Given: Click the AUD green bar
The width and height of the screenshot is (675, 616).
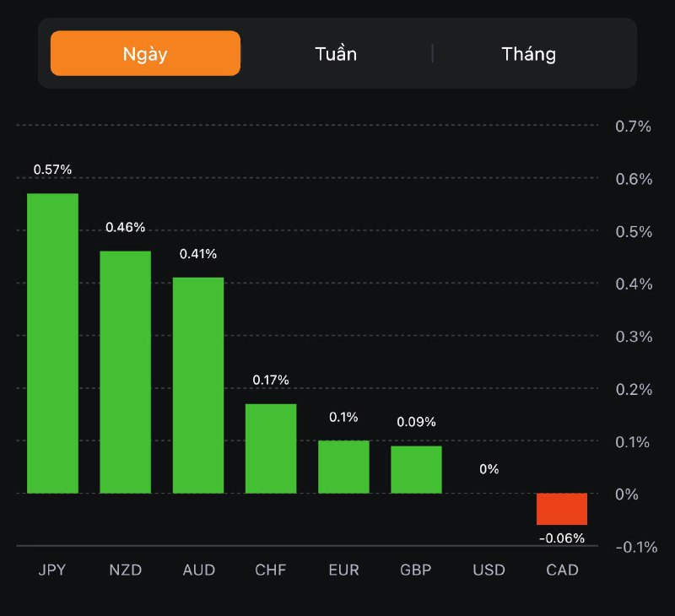Looking at the screenshot, I should pyautogui.click(x=198, y=385).
